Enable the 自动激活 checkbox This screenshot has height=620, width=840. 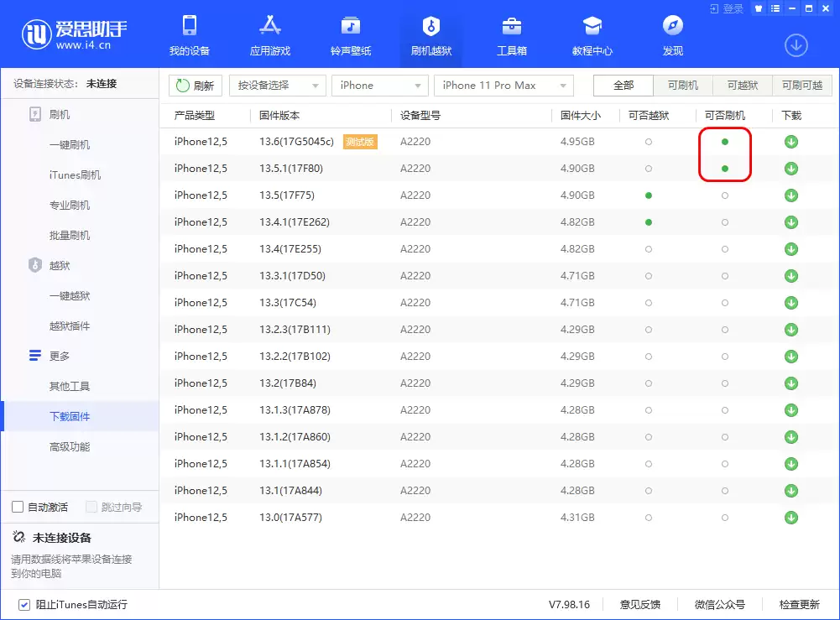(x=18, y=507)
